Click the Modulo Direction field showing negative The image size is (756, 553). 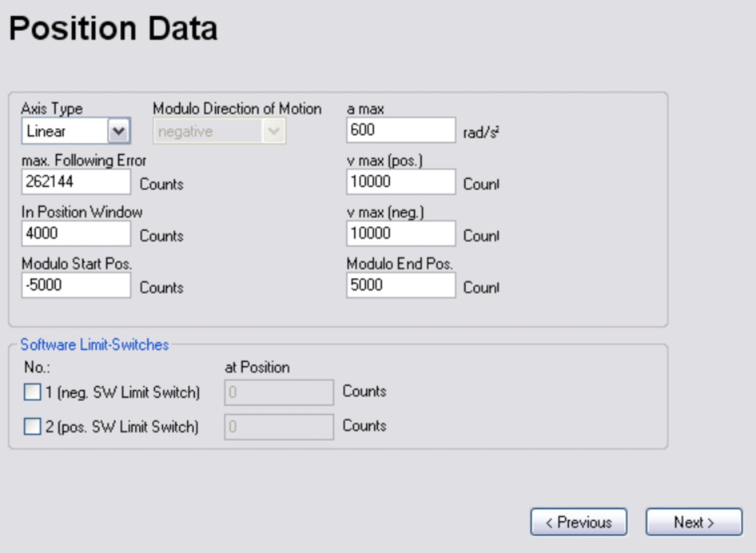click(x=207, y=131)
